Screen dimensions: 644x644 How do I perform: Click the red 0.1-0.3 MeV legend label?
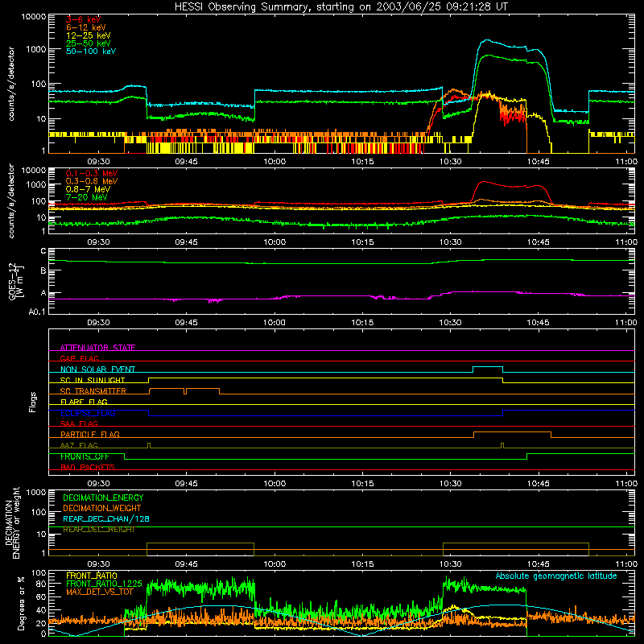point(92,173)
